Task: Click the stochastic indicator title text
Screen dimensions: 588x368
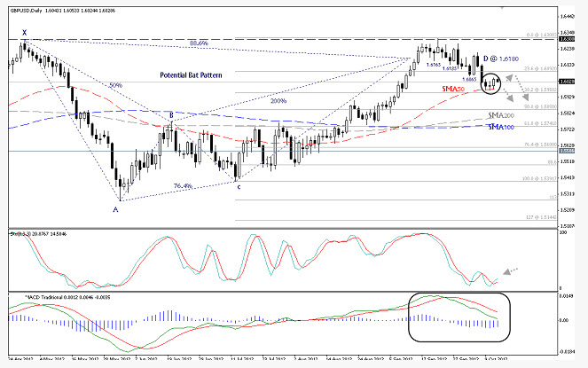Action: pyautogui.click(x=38, y=234)
